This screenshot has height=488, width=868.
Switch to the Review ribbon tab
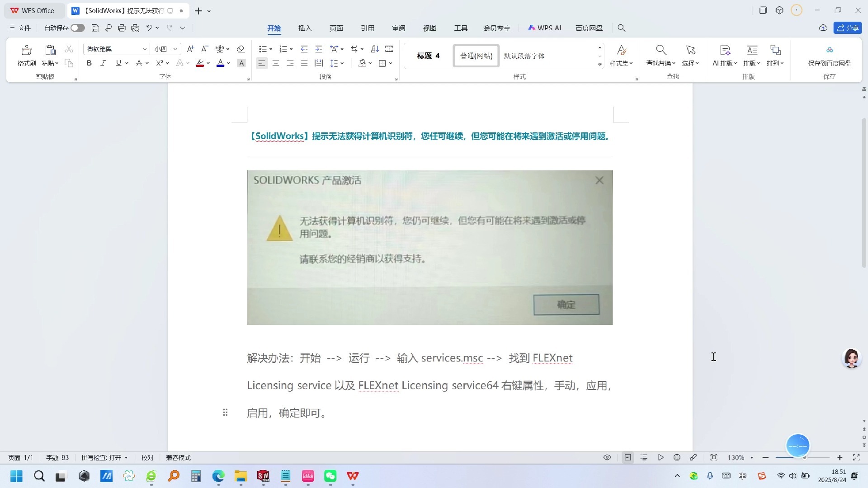(399, 28)
